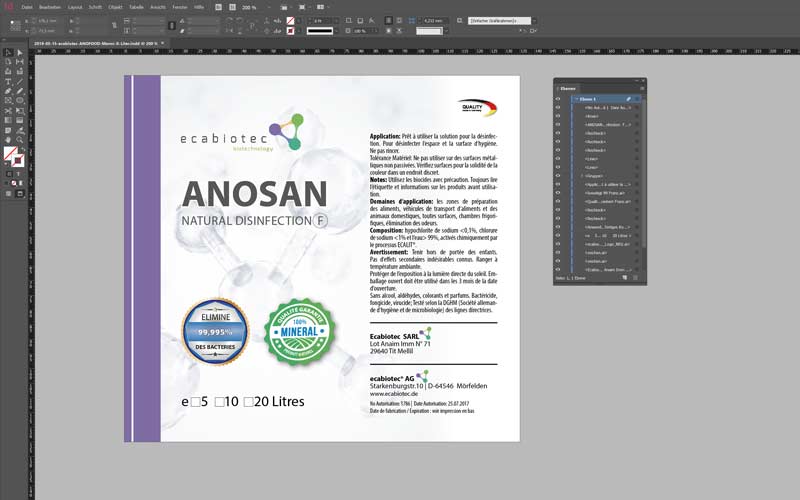Toggle constrain proportions for width and height
This screenshot has height=500, width=800.
point(114,26)
